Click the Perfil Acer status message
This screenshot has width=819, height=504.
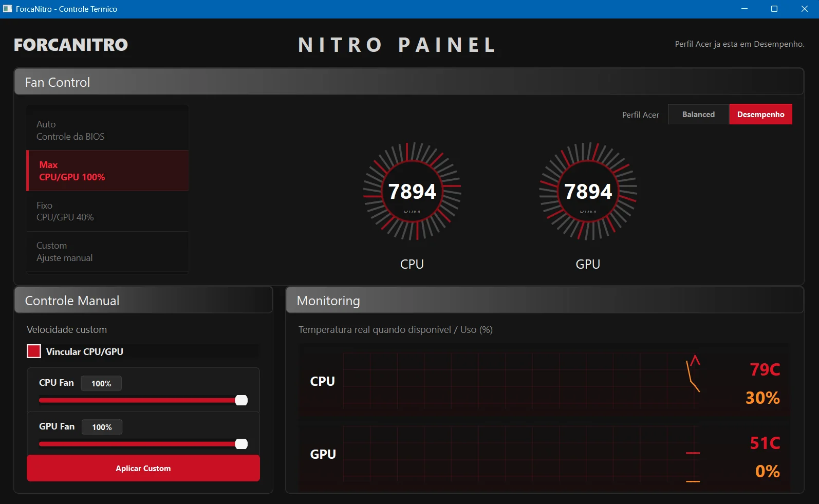(739, 44)
